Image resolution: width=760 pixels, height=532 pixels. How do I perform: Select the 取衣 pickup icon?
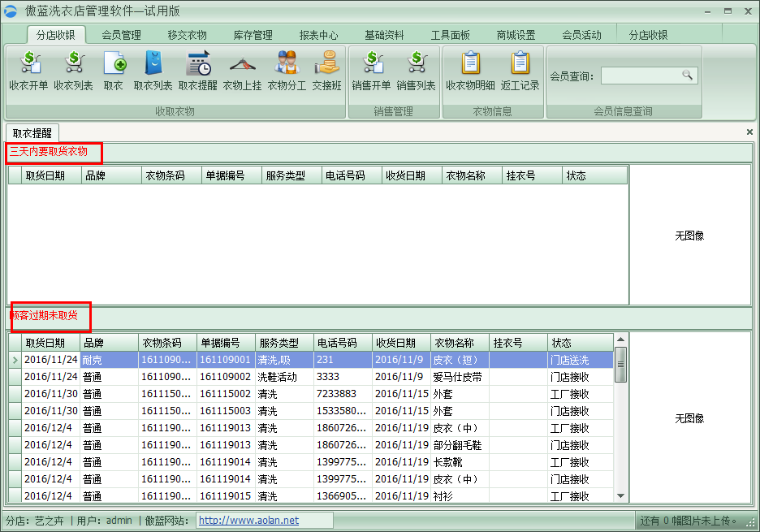click(x=114, y=70)
